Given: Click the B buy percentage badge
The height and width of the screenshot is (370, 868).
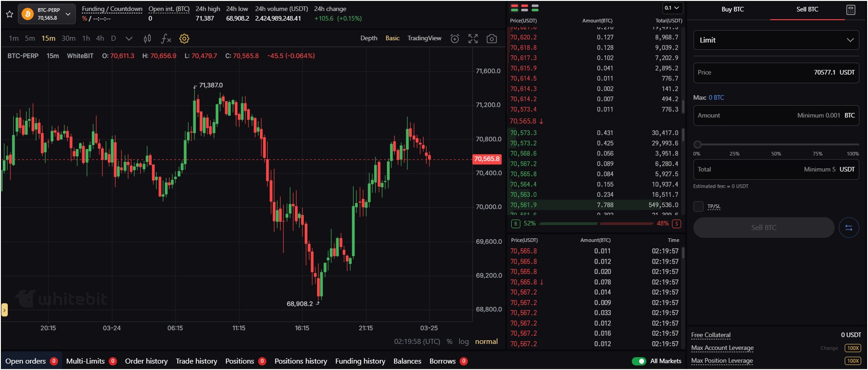Looking at the screenshot, I should 516,224.
